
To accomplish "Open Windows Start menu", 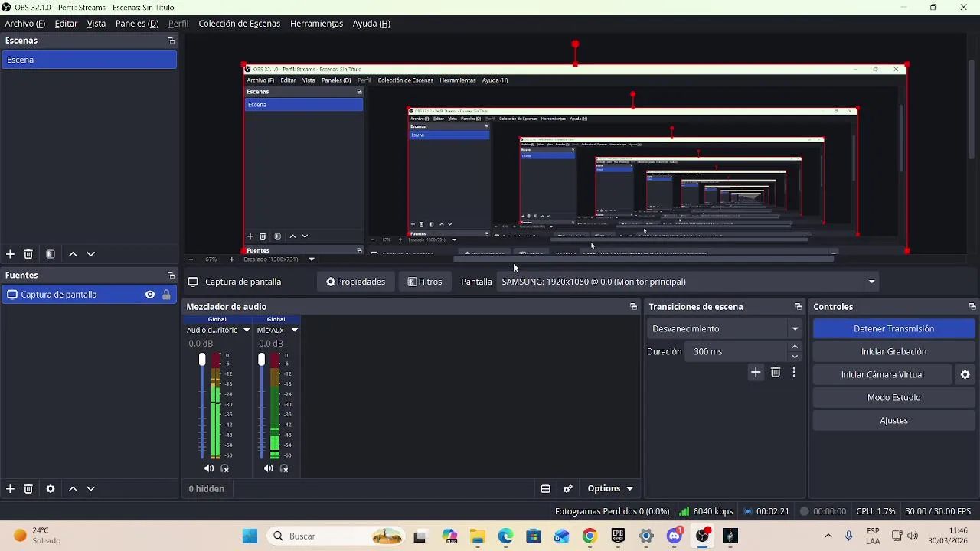I will pos(250,536).
